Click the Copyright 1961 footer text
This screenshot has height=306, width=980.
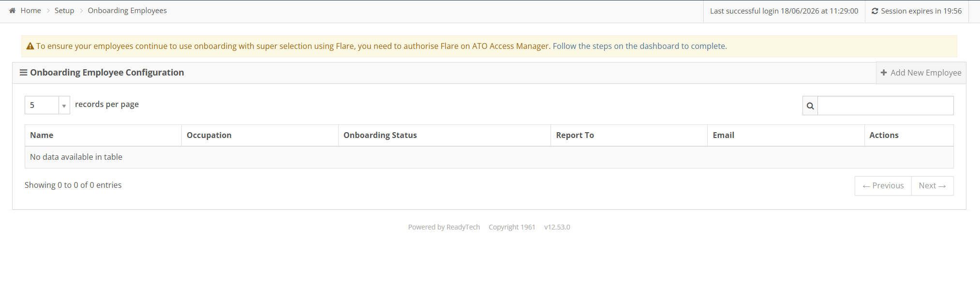click(512, 227)
